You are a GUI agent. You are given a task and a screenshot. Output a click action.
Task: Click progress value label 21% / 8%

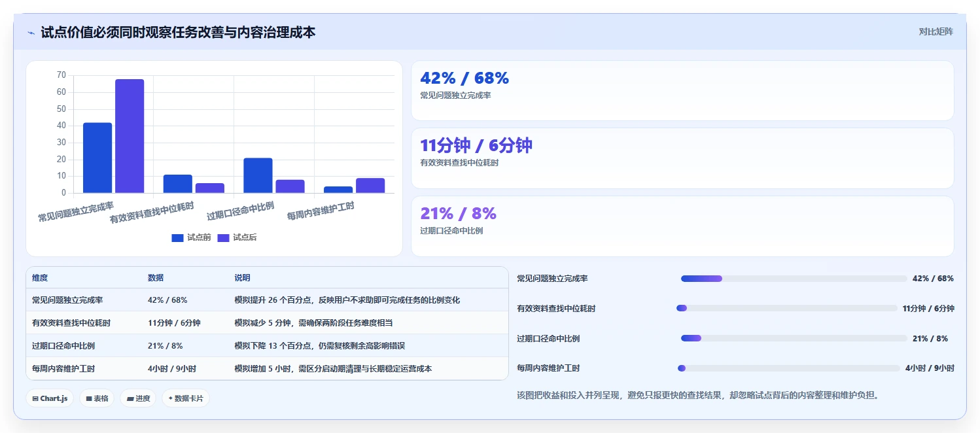pos(930,338)
